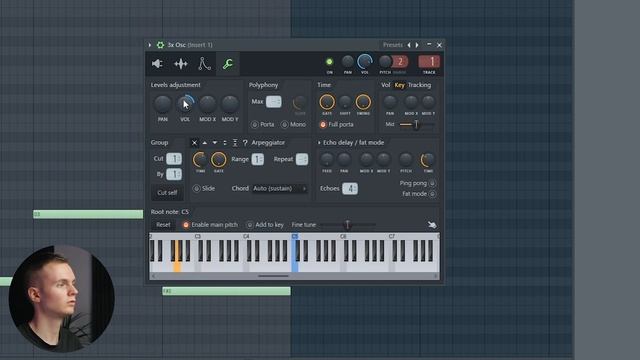Click the arpeggiator Range value box
The height and width of the screenshot is (360, 640).
pos(258,159)
